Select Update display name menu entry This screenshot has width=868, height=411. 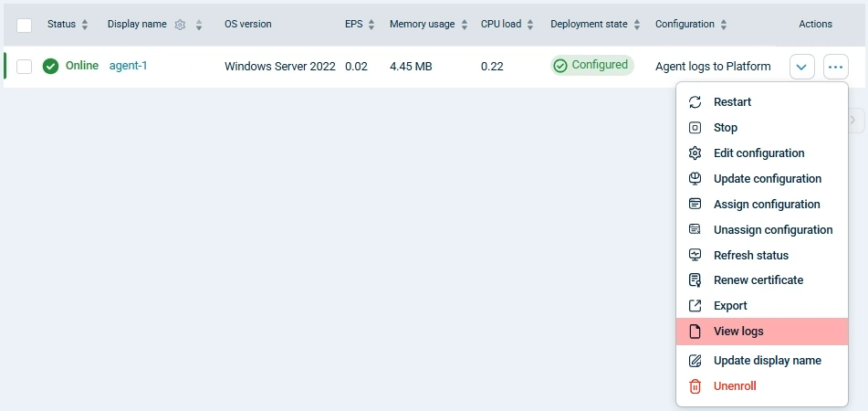click(x=762, y=361)
